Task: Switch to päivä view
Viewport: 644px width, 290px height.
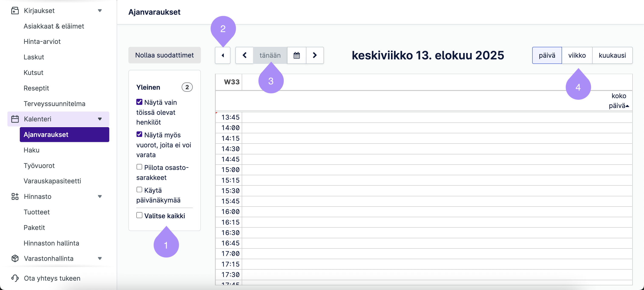Action: pos(547,55)
